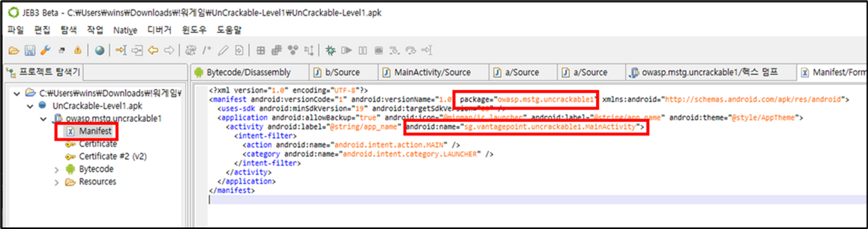Screen dimensions: 868x229
Task: Open the 편집 menu
Action: pyautogui.click(x=42, y=30)
